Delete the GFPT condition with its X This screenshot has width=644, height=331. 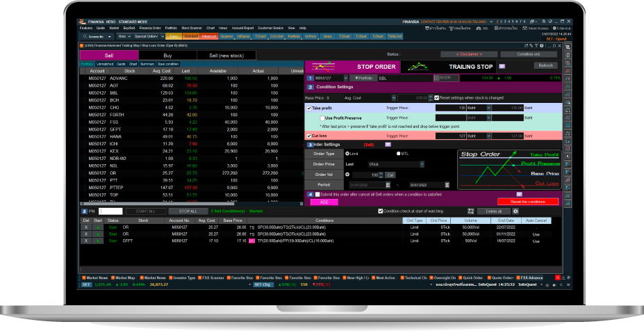86,241
